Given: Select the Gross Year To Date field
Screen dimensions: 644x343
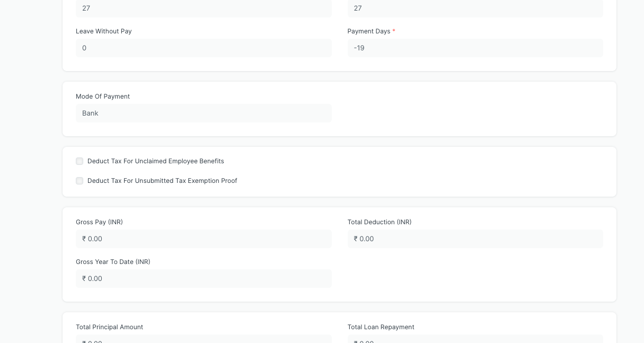Looking at the screenshot, I should pos(204,278).
